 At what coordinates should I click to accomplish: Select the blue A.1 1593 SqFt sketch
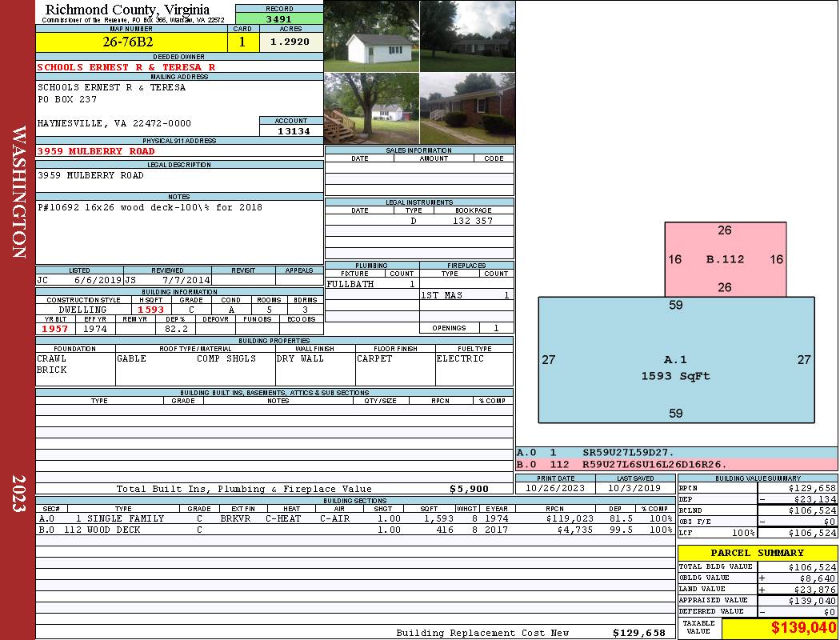(676, 360)
